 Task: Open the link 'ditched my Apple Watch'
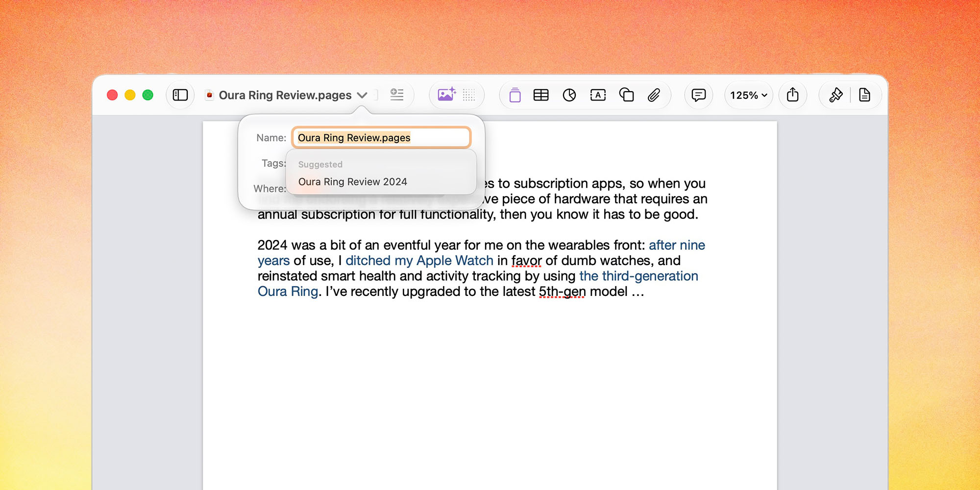[419, 261]
